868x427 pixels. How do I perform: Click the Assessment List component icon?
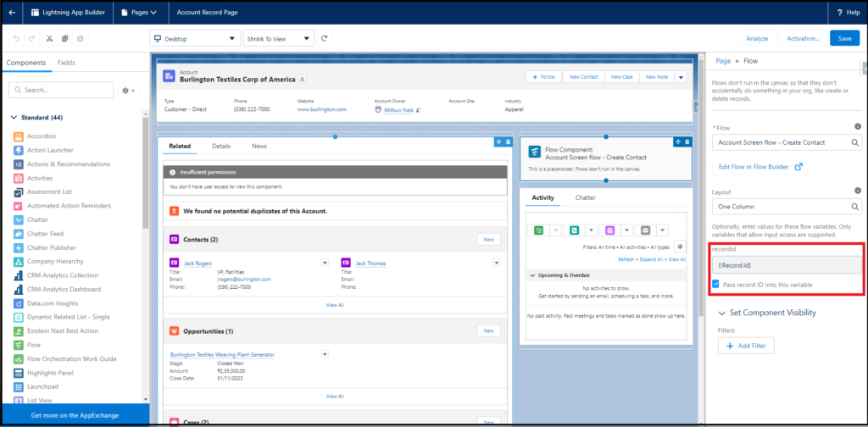(18, 192)
